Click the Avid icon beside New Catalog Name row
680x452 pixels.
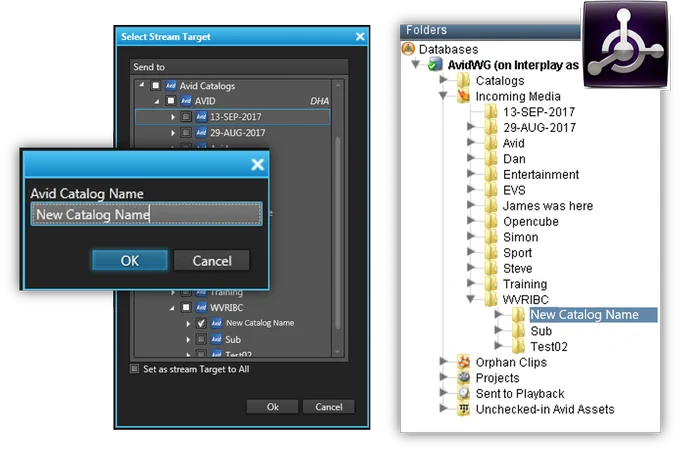216,323
